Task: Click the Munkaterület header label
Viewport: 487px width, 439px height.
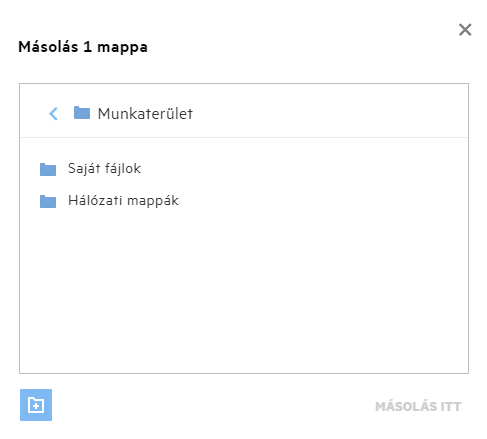Action: (145, 114)
